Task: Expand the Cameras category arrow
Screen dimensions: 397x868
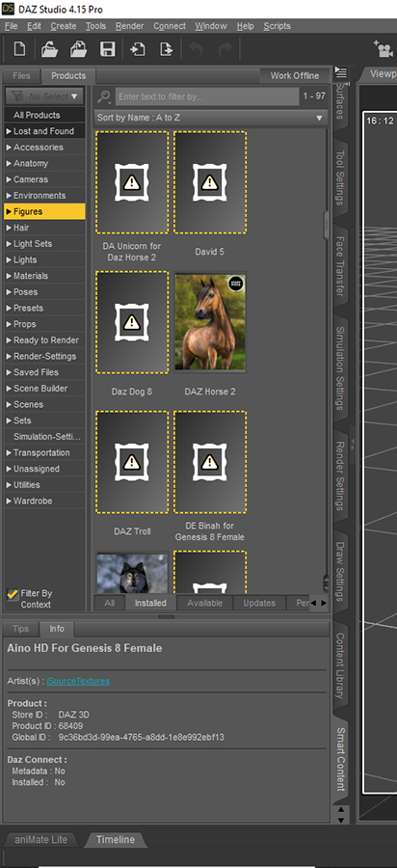Action: click(9, 179)
